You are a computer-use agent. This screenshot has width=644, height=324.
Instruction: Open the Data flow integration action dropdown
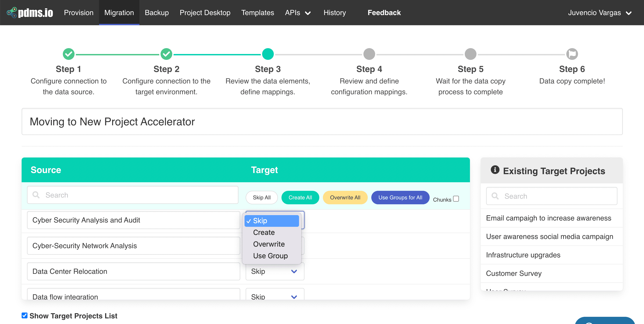pos(275,294)
